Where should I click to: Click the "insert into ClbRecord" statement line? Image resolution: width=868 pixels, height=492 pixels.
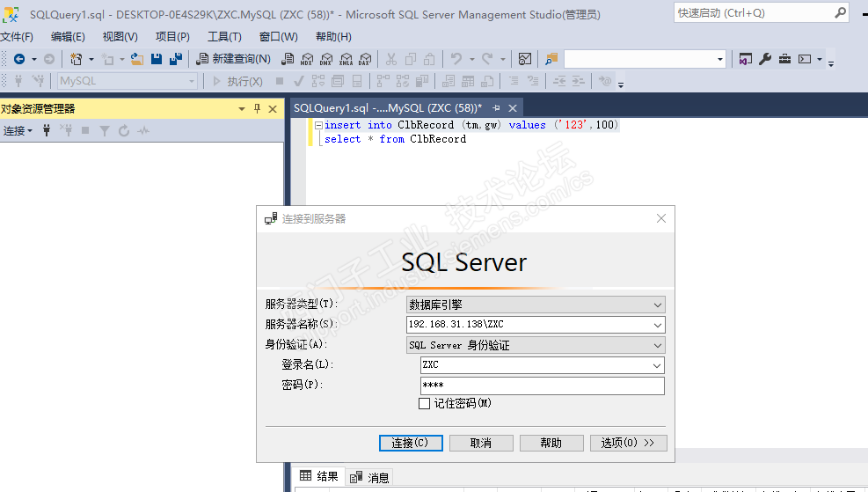point(471,125)
